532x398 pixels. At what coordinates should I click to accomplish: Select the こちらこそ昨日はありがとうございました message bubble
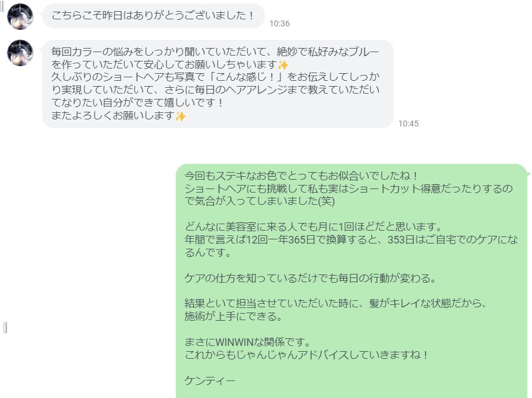[x=154, y=16]
